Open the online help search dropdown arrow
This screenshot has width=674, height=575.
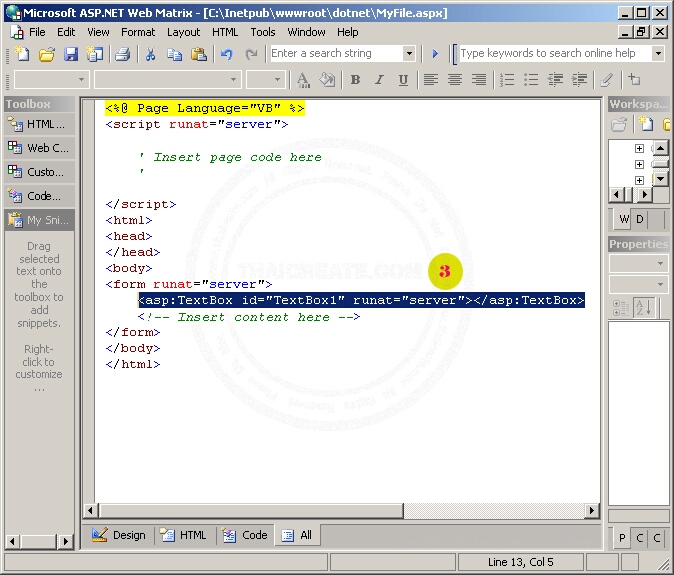[658, 53]
